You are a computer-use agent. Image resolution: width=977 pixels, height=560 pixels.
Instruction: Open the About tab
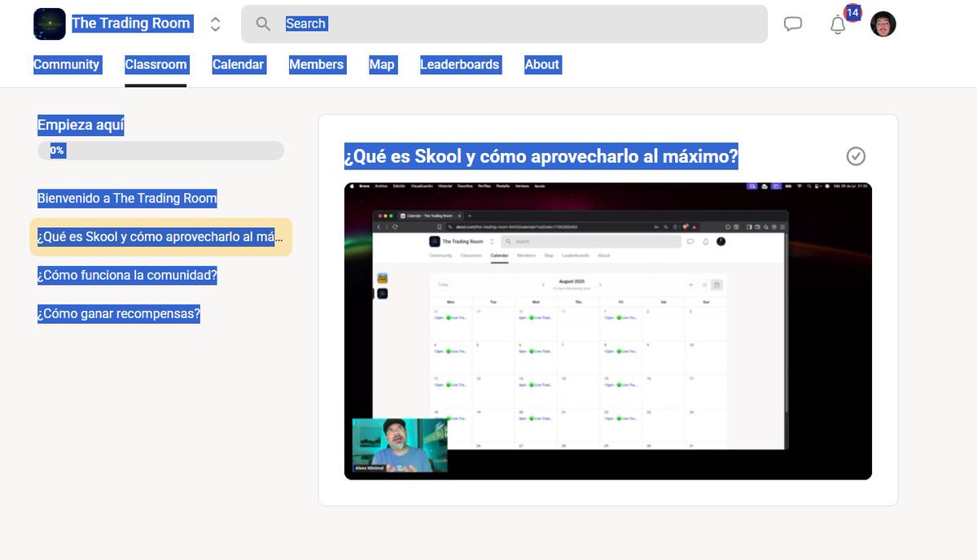pyautogui.click(x=542, y=64)
